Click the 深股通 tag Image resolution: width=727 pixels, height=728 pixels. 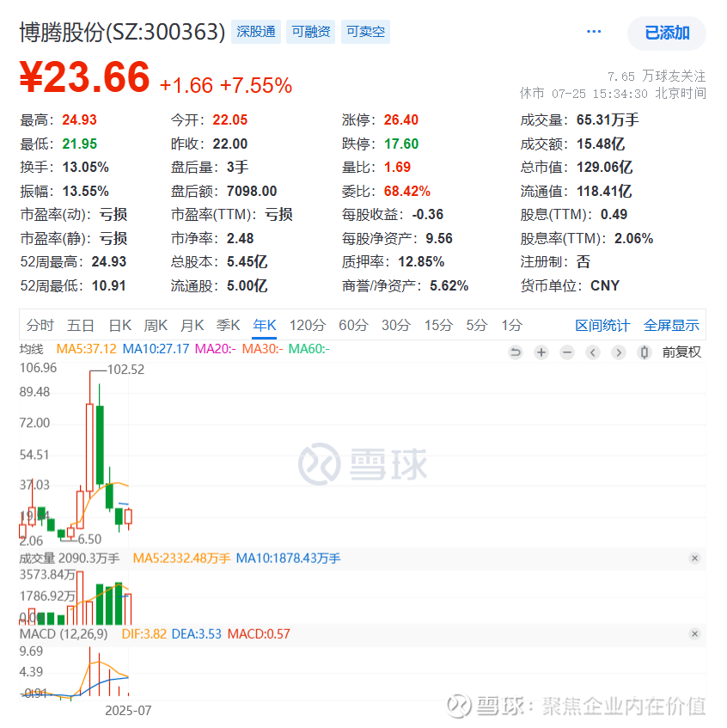(x=256, y=32)
